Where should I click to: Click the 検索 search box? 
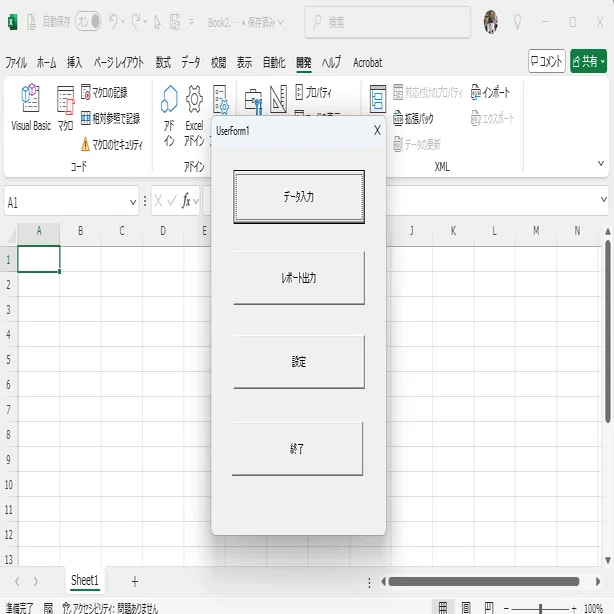pos(388,22)
